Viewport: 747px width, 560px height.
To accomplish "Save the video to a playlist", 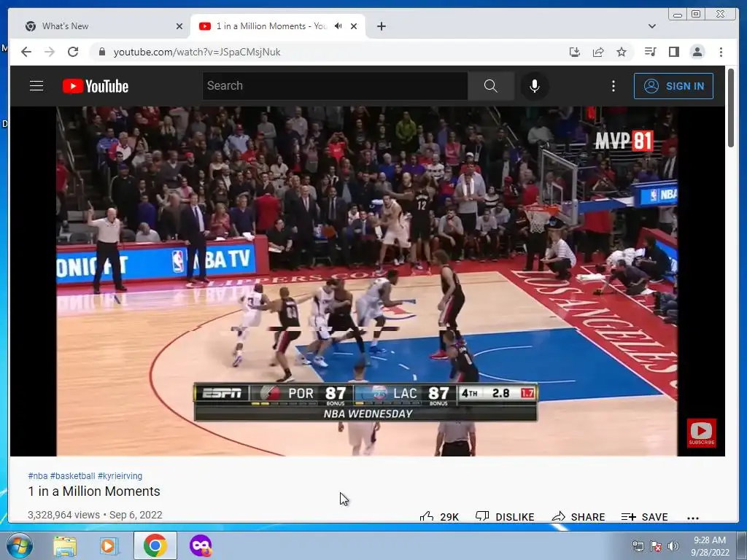I will (x=644, y=517).
